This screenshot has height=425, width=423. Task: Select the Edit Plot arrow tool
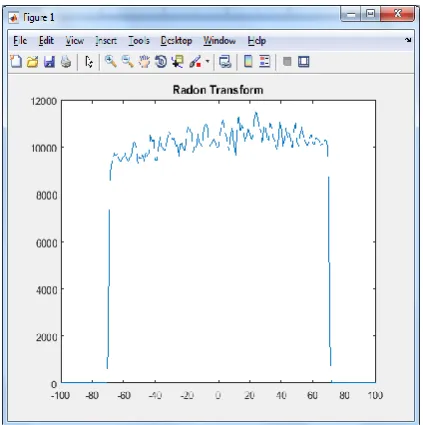tap(89, 62)
